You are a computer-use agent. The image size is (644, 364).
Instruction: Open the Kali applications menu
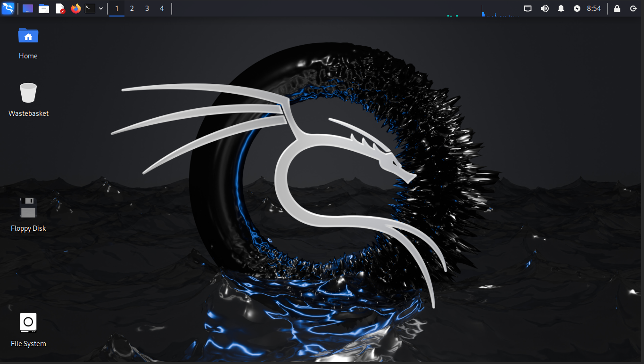tap(8, 8)
